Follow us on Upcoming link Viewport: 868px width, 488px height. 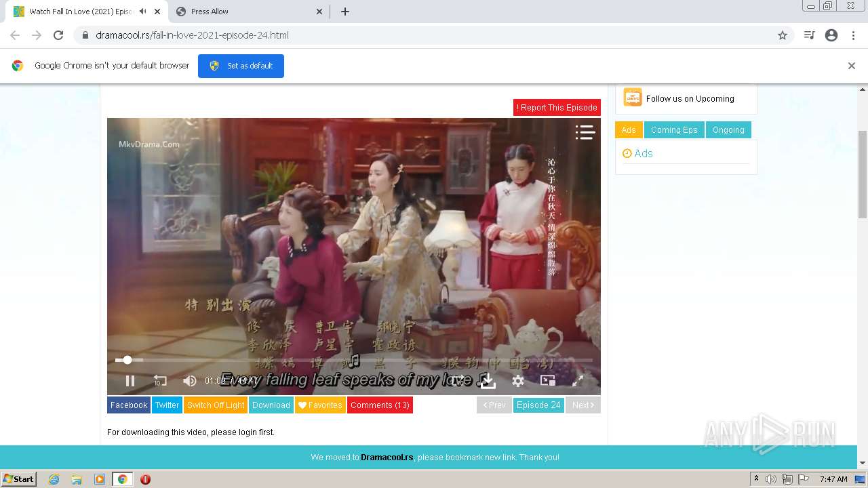click(x=690, y=98)
